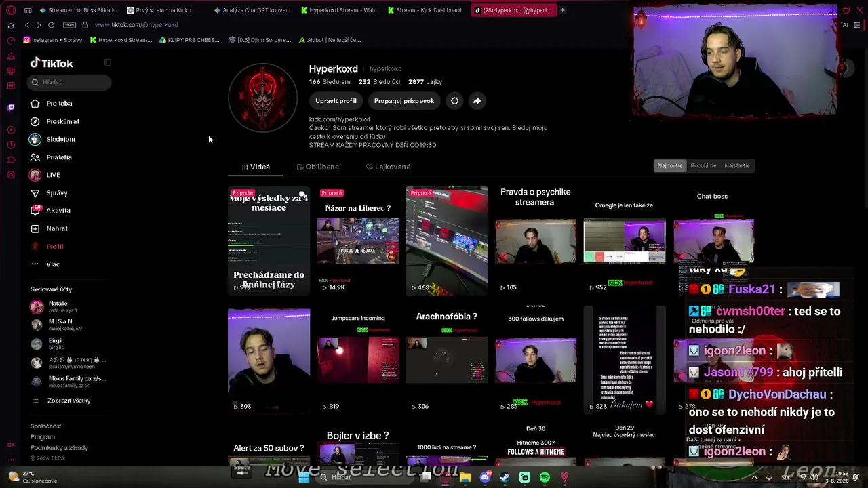Select the Obľúbené profile tab
Image resolution: width=868 pixels, height=488 pixels.
[x=318, y=167]
